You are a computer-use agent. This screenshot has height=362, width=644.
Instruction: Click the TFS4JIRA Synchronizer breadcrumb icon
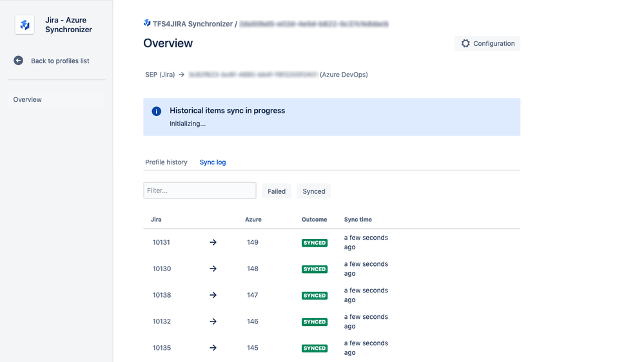pyautogui.click(x=147, y=23)
